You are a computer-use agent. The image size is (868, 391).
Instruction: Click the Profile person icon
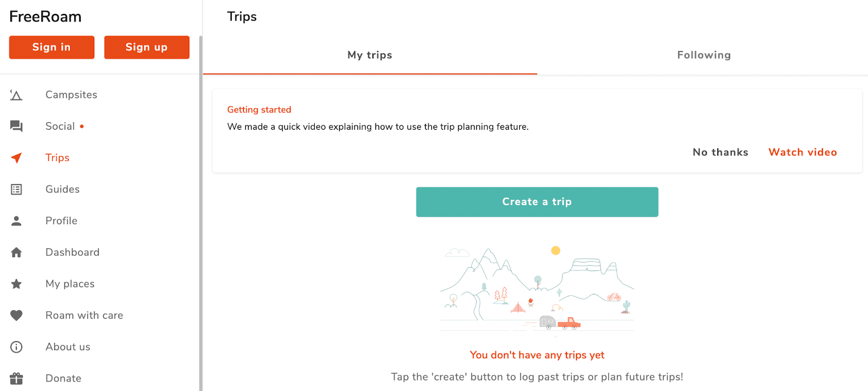tap(16, 221)
